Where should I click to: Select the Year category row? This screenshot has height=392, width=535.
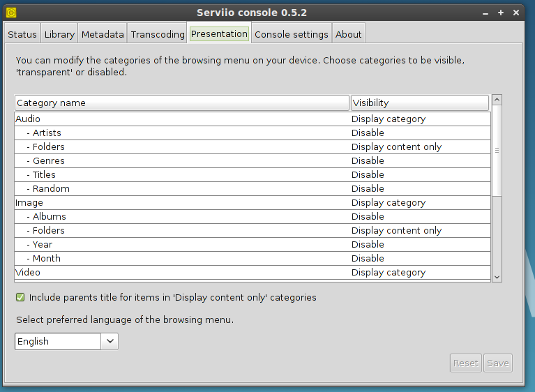253,245
